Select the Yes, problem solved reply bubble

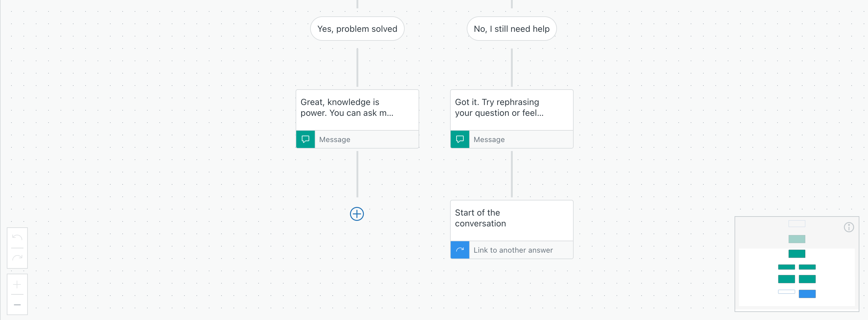click(357, 29)
